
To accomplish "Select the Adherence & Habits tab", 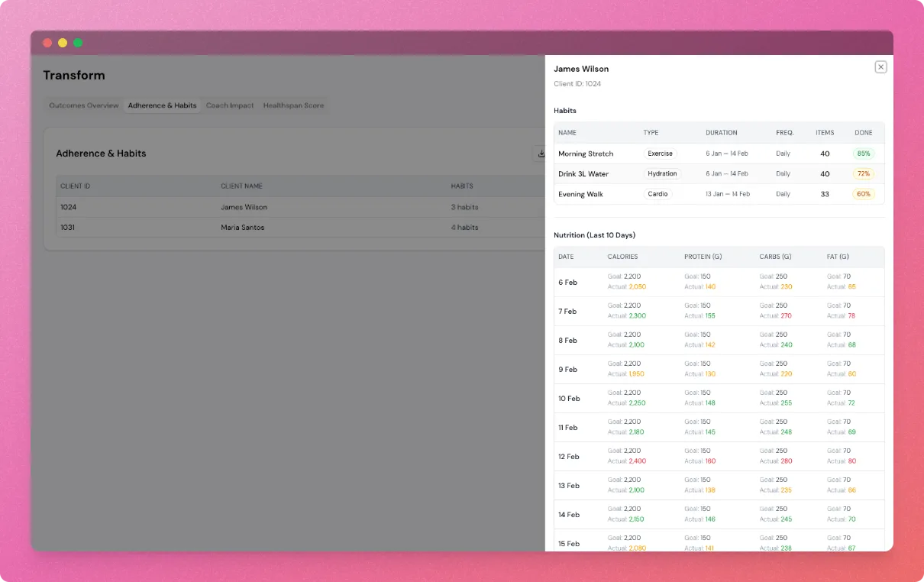I will (x=162, y=105).
